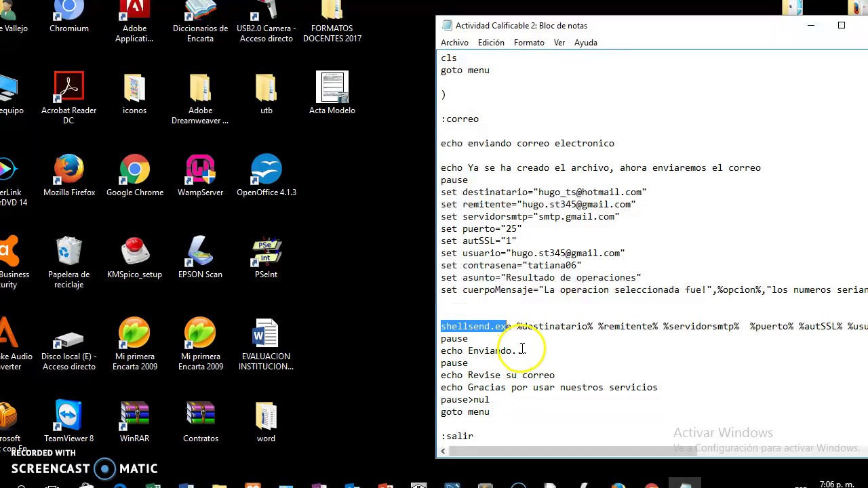Image resolution: width=868 pixels, height=488 pixels.
Task: Select the utb folder icon
Action: pos(266,94)
